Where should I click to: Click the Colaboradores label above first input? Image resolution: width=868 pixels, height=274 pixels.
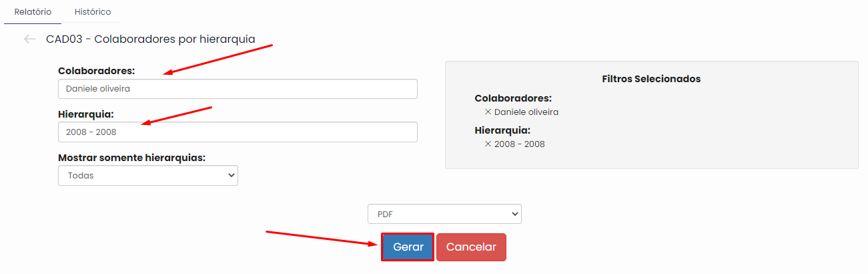coord(97,70)
